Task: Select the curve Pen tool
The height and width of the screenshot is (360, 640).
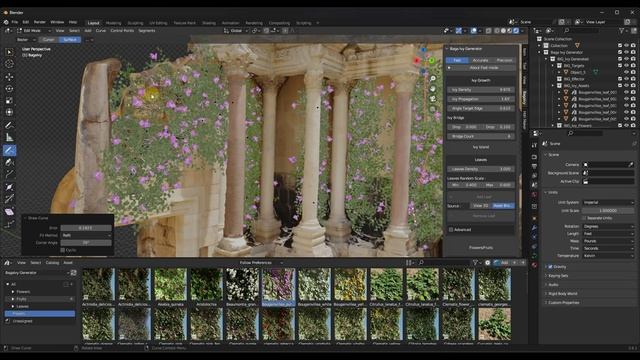Action: coord(9,162)
